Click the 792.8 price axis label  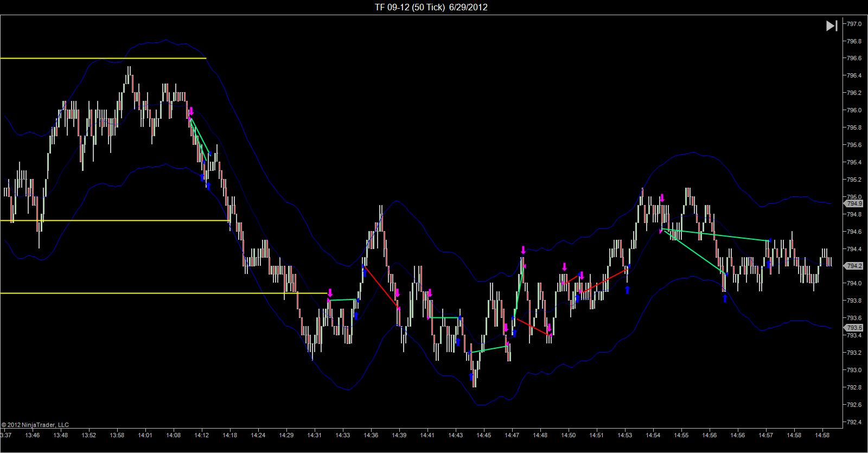[x=854, y=388]
